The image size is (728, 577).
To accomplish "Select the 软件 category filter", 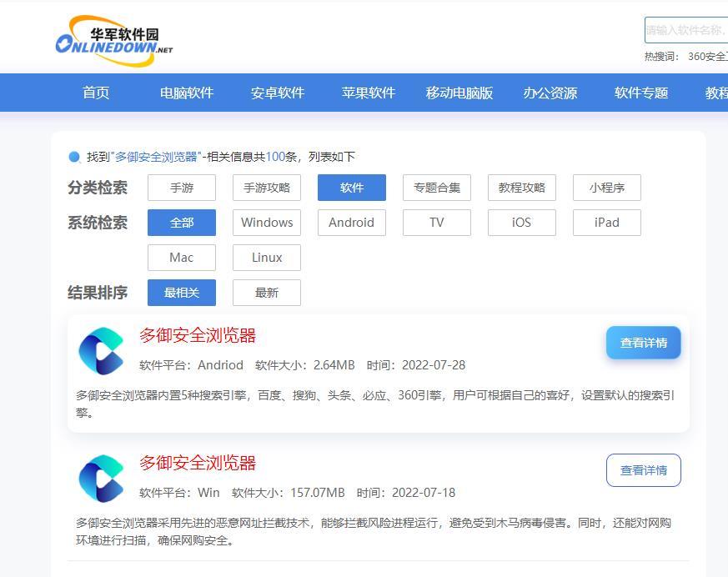I will (351, 188).
